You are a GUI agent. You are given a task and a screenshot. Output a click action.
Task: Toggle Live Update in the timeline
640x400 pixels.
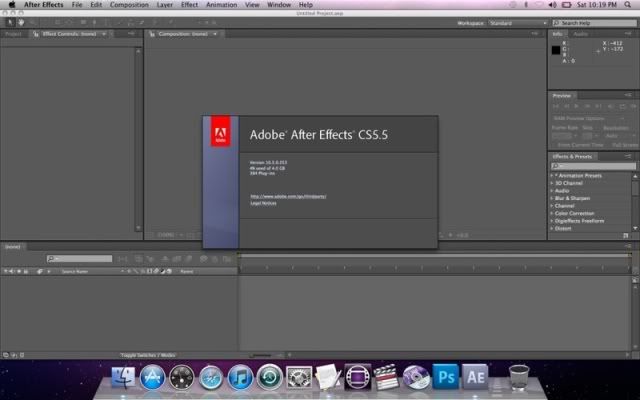point(139,259)
